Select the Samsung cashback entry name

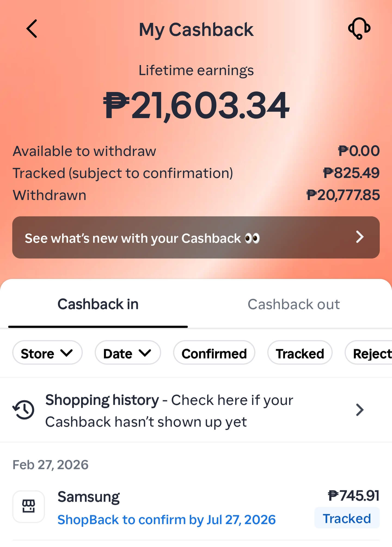tap(89, 497)
